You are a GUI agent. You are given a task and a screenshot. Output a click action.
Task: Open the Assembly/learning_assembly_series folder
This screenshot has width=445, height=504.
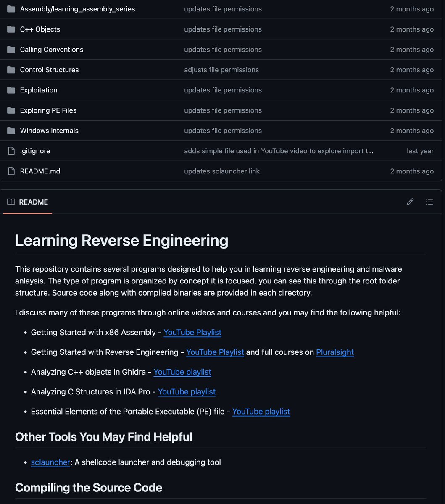(77, 9)
